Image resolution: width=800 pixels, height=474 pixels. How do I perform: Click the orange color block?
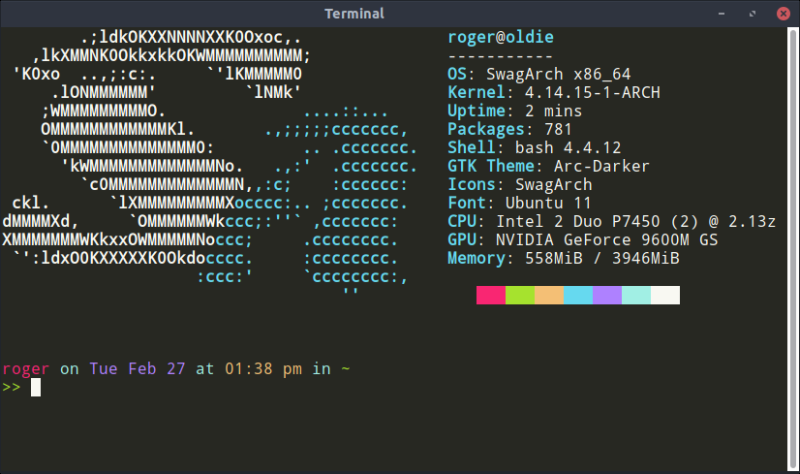point(549,295)
